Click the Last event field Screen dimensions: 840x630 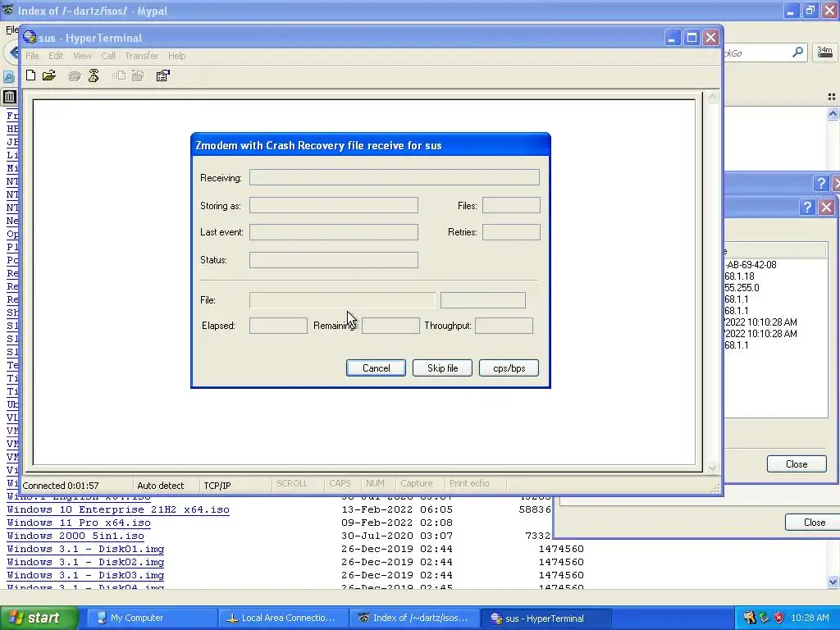point(334,232)
